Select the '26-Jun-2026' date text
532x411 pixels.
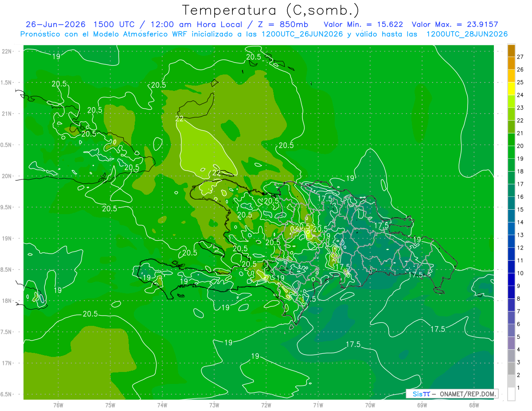click(x=55, y=24)
